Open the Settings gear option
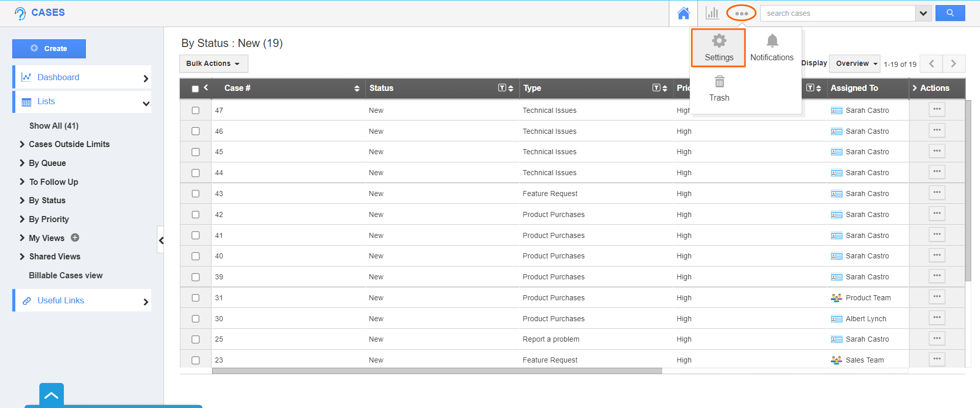This screenshot has width=980, height=408. point(718,47)
